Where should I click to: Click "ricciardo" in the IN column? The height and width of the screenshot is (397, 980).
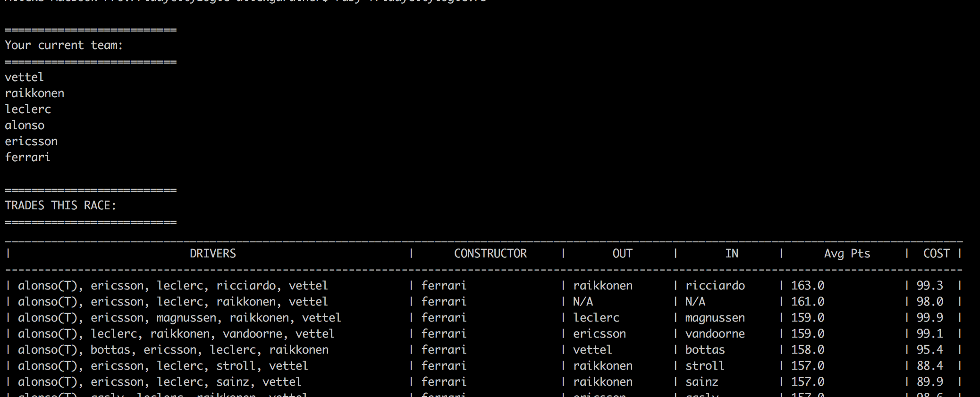715,286
